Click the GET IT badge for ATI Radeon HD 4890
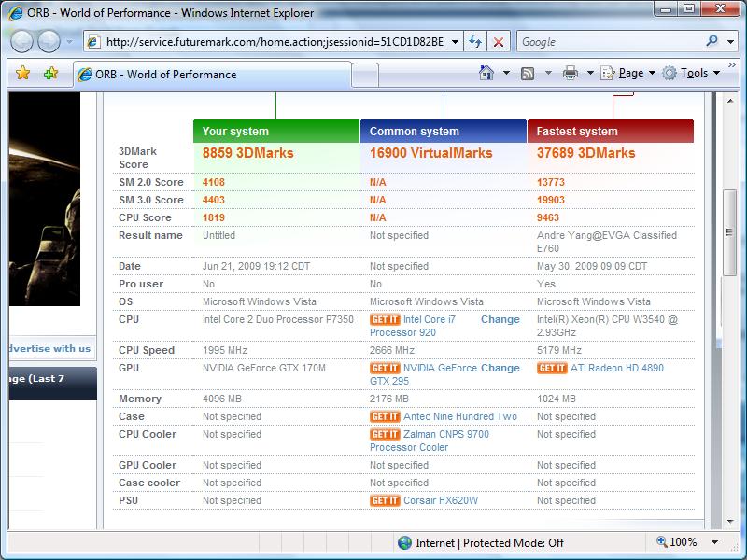 552,368
